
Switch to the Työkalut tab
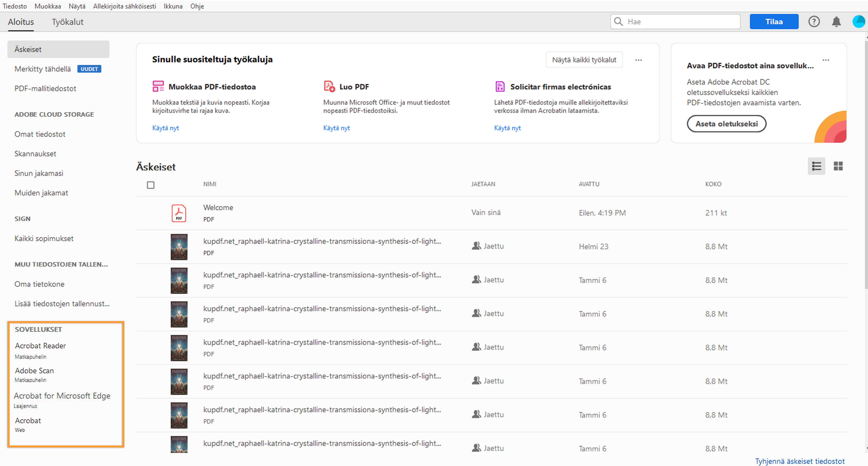pyautogui.click(x=67, y=22)
